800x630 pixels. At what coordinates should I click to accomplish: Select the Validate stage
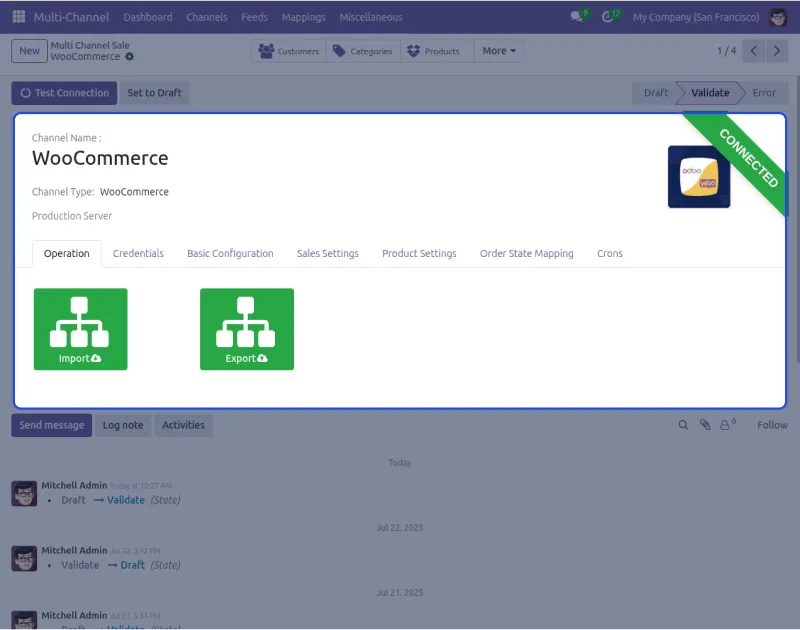[x=709, y=92]
